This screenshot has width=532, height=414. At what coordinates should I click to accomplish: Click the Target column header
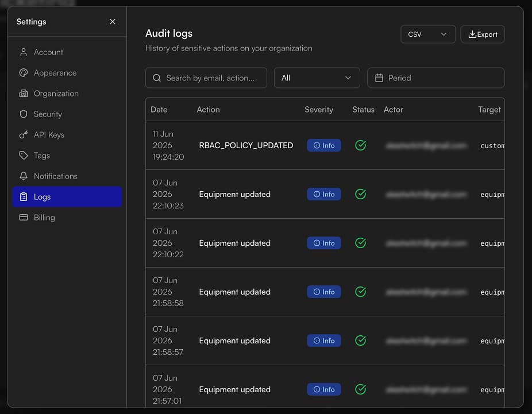[x=489, y=110]
